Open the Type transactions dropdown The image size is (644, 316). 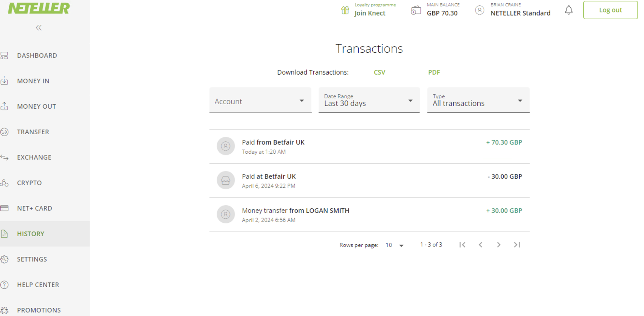coord(478,101)
